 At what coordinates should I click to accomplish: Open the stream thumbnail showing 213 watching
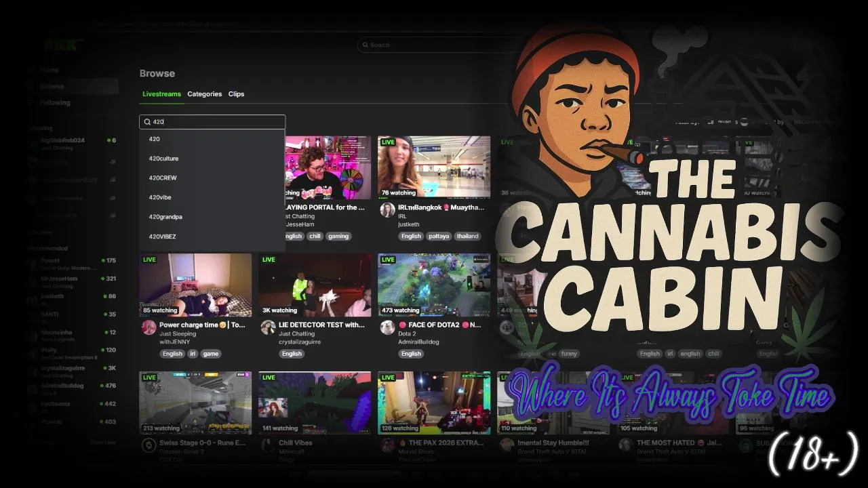click(195, 403)
